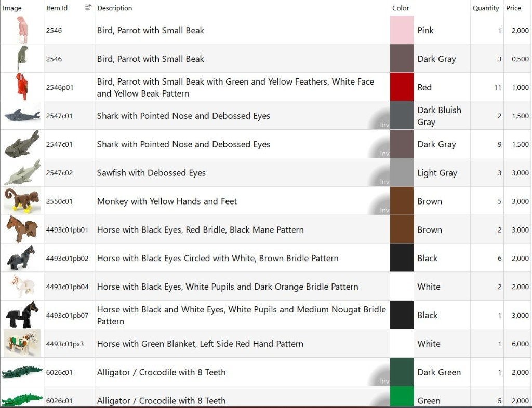Click the Red color swatch
The height and width of the screenshot is (408, 532).
click(x=402, y=87)
